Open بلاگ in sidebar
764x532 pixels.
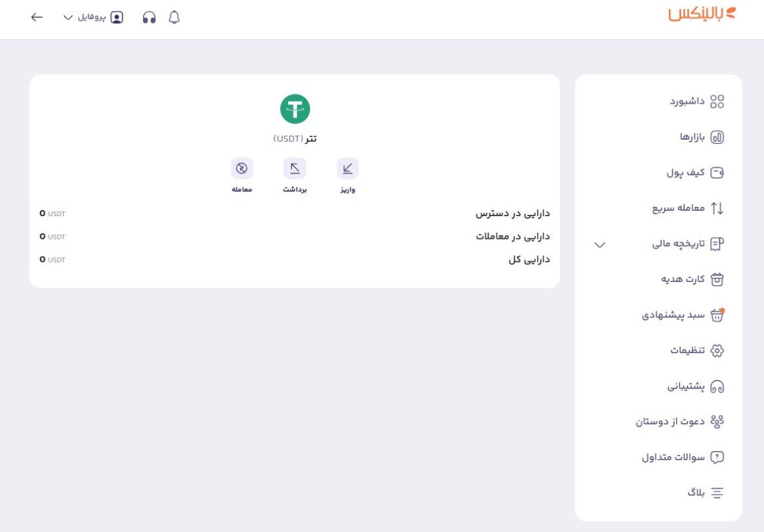[x=696, y=493]
